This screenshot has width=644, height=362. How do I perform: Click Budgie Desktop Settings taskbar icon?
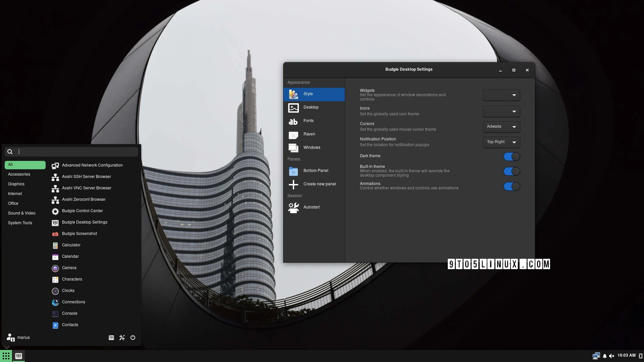19,356
